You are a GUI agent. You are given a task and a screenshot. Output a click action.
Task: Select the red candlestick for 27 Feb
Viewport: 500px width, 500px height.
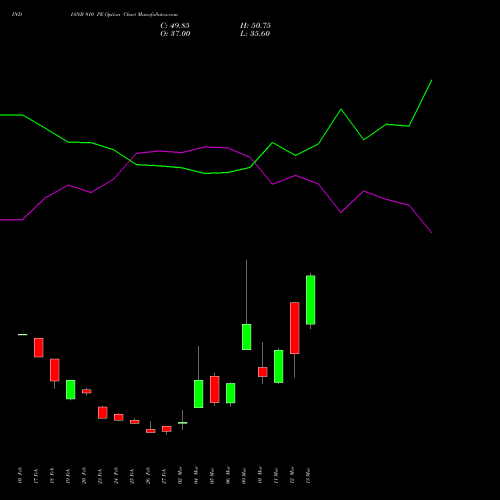167,429
